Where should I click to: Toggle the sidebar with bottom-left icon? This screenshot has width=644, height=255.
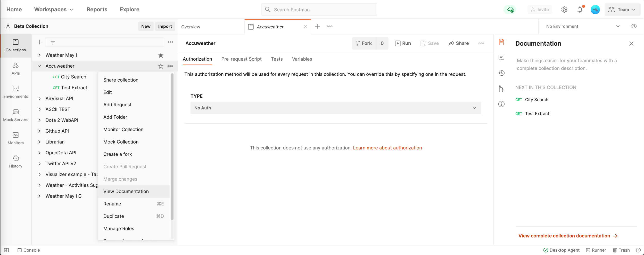[6, 250]
